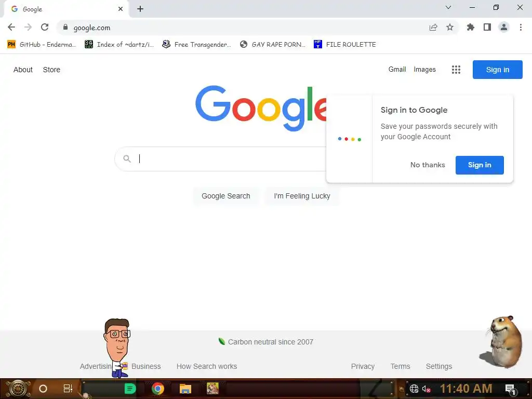Dismiss the popup with No thanks
Screen dimensions: 532x399
428,165
